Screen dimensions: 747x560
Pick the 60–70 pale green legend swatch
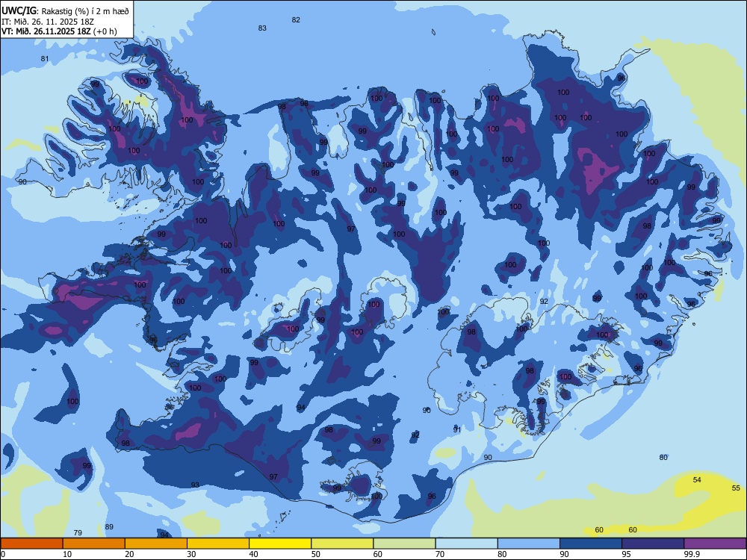point(404,544)
